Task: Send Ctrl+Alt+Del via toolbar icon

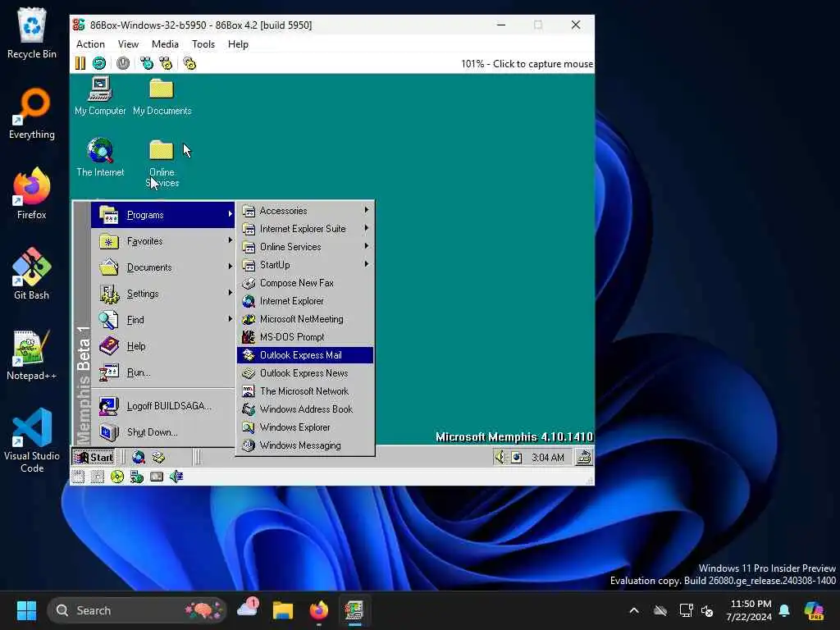Action: [146, 63]
